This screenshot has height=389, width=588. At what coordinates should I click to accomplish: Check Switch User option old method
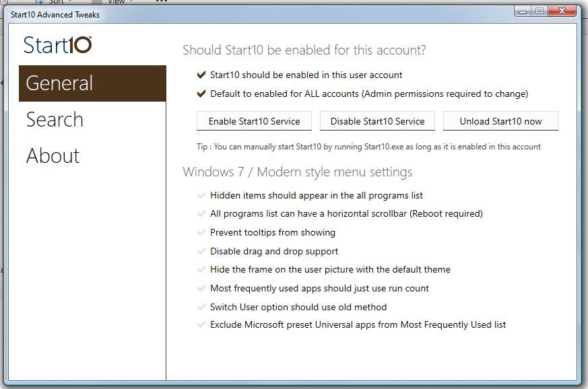click(201, 307)
